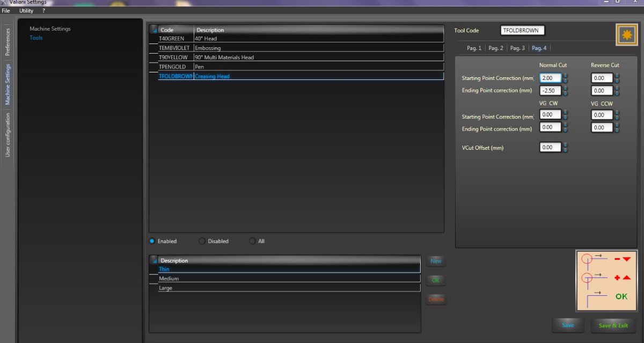Click the VCut Offset value field
644x343 pixels.
tap(550, 147)
